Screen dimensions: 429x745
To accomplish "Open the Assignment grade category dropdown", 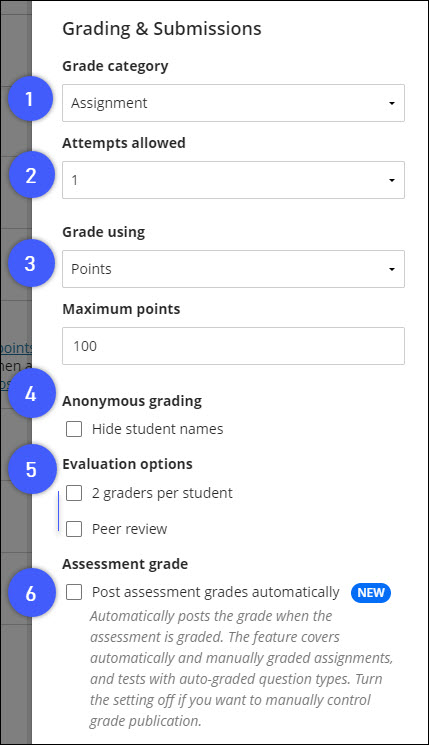I will 233,103.
